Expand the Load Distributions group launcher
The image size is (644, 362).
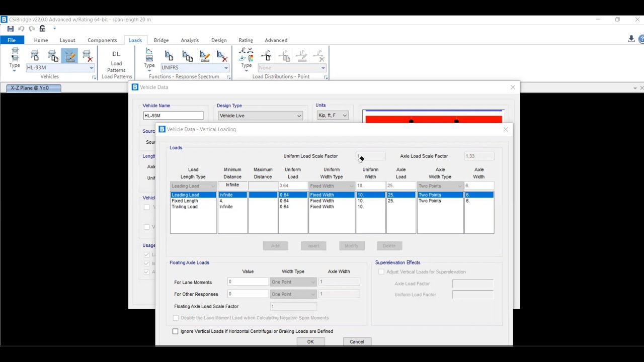tap(326, 77)
